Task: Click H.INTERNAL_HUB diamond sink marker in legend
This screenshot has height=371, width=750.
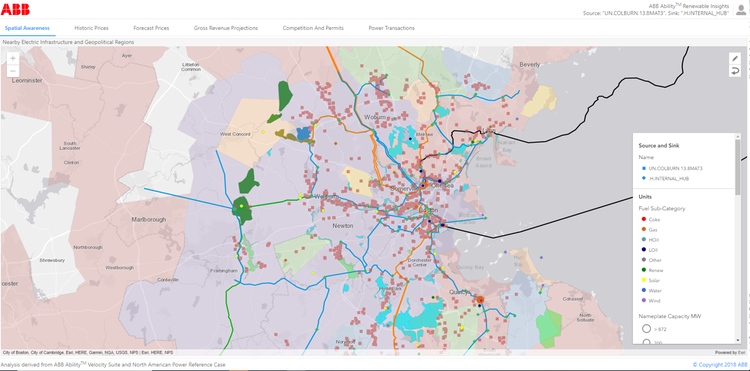Action: 644,178
